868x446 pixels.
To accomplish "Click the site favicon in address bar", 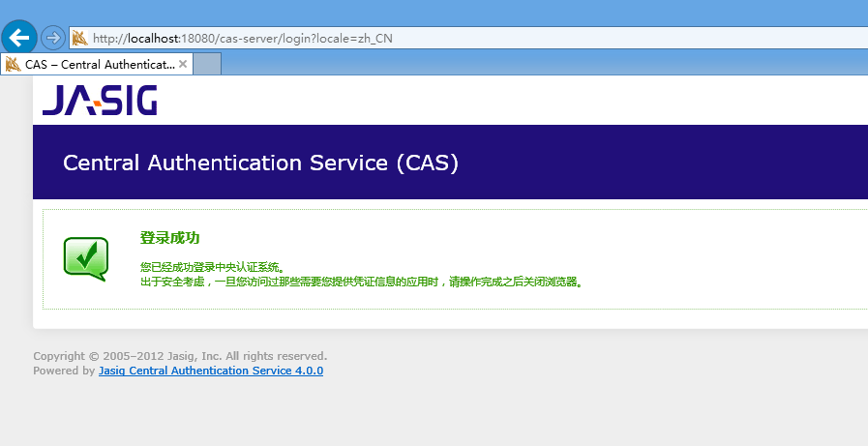I will tap(80, 38).
